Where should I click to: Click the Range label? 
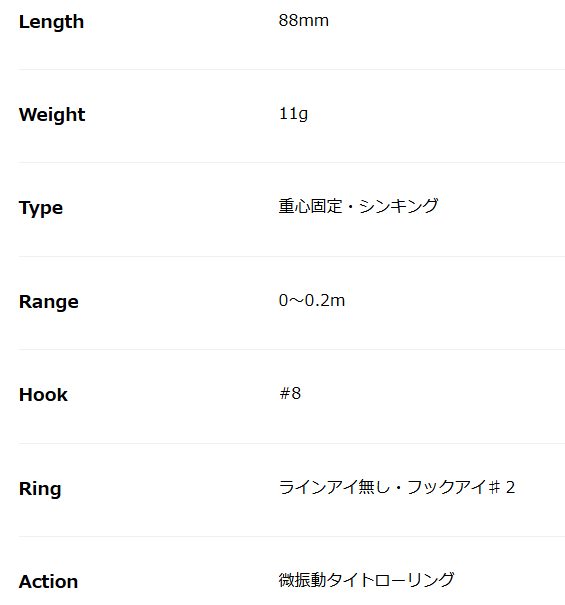49,302
